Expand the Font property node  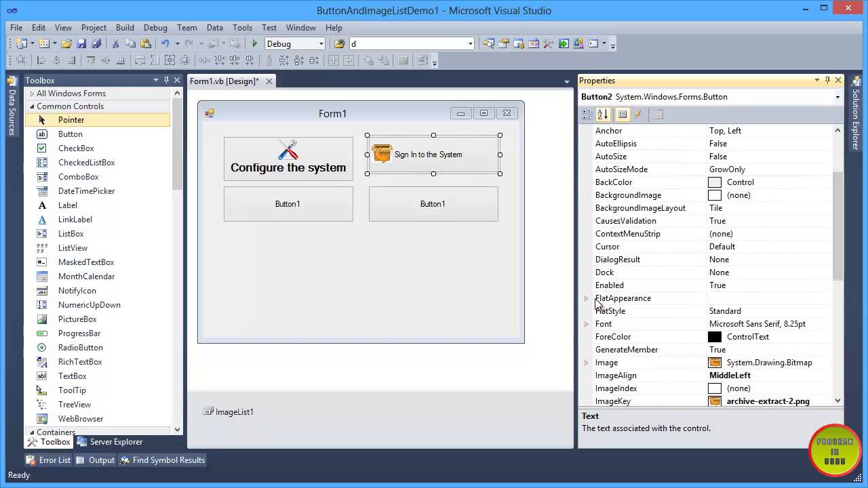(587, 324)
